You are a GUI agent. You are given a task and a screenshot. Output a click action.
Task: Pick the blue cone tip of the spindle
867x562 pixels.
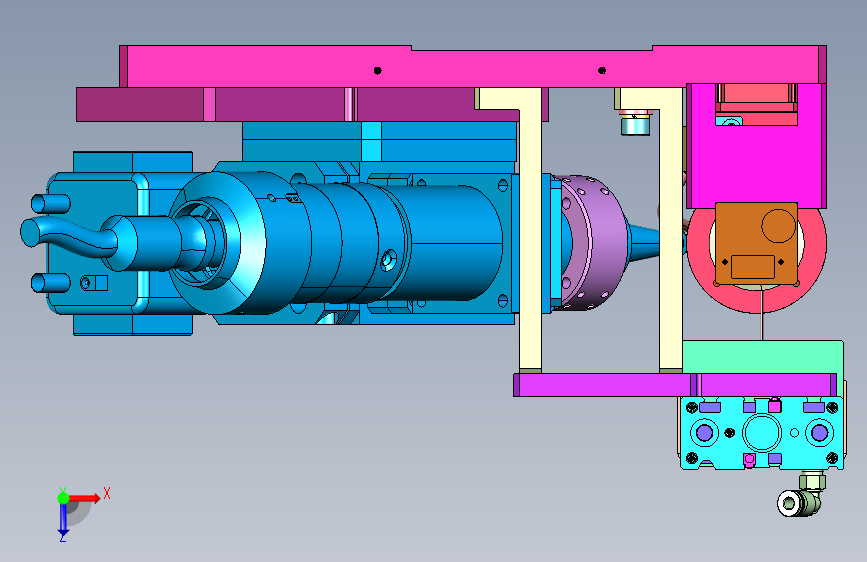[644, 242]
